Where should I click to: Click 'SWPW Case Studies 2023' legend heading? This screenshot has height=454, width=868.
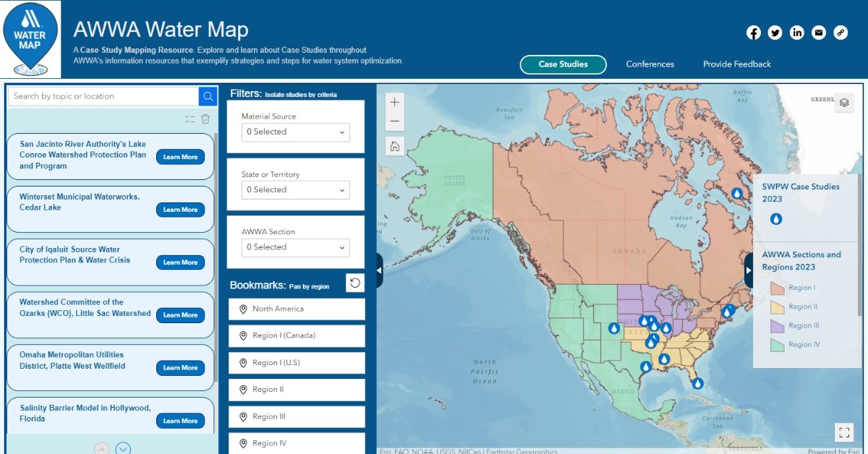coord(801,193)
